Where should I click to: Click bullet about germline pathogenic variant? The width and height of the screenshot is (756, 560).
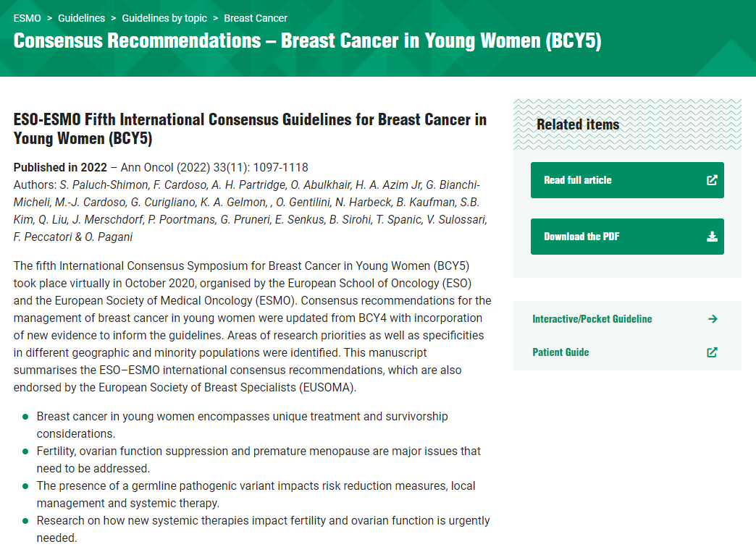pyautogui.click(x=256, y=494)
